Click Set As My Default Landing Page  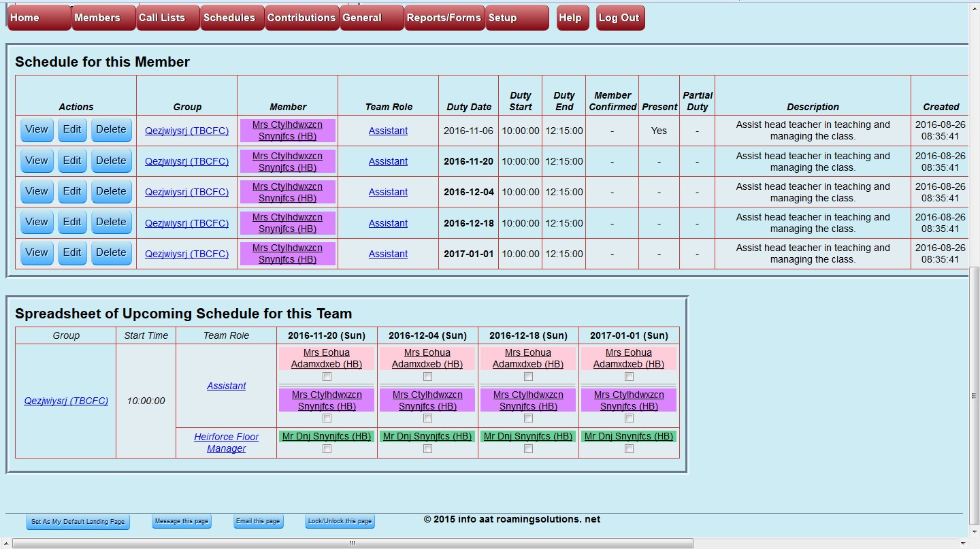coord(78,522)
